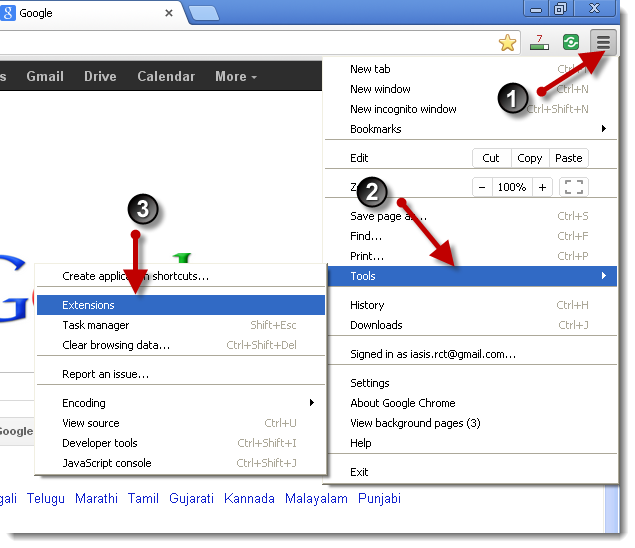This screenshot has width=635, height=548.
Task: Open Downloads from the menu
Action: click(471, 325)
